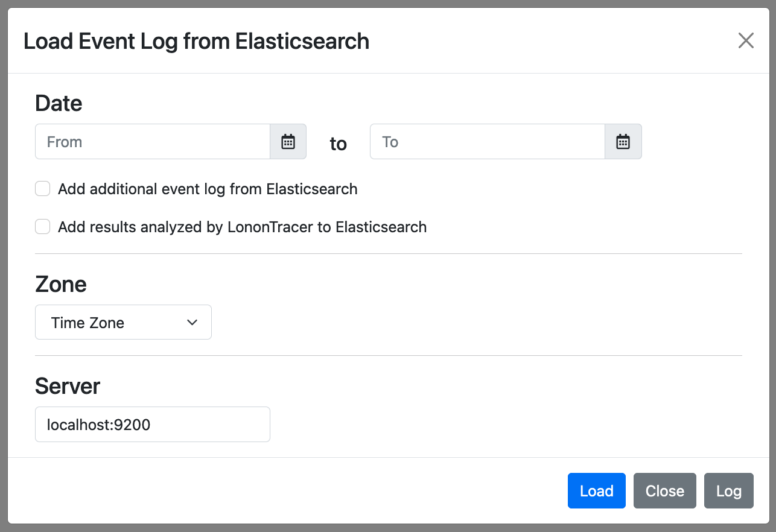Enable adding additional event log from Elasticsearch
This screenshot has height=532, width=776.
pos(42,188)
